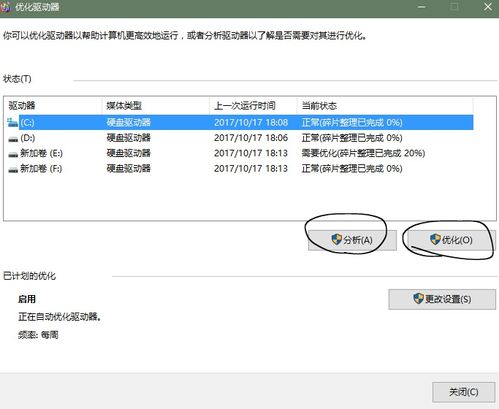Click the 新加卷 F: drive icon
Image resolution: width=499 pixels, height=409 pixels.
[x=13, y=169]
